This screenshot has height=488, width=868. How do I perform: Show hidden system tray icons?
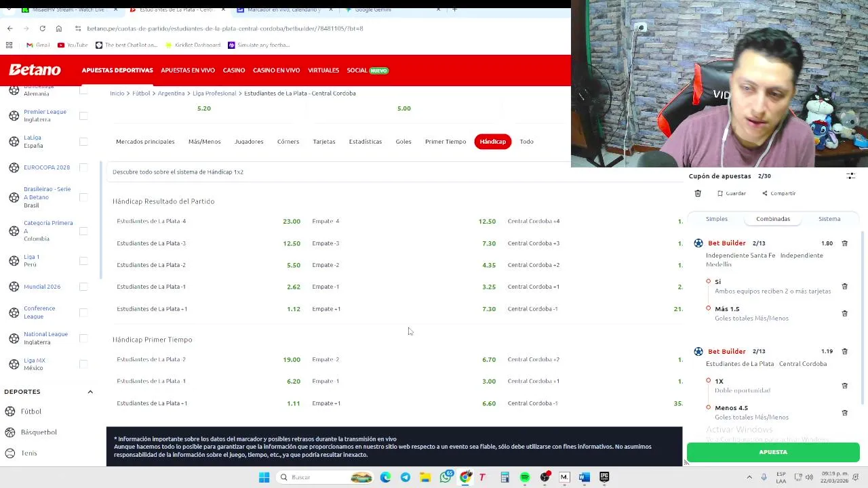pyautogui.click(x=749, y=477)
